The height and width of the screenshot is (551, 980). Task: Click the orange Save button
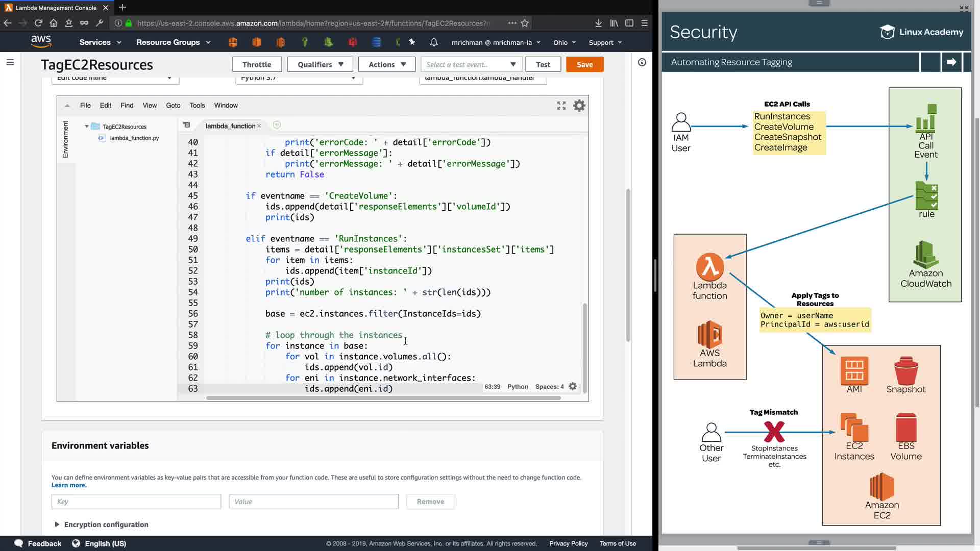[584, 64]
